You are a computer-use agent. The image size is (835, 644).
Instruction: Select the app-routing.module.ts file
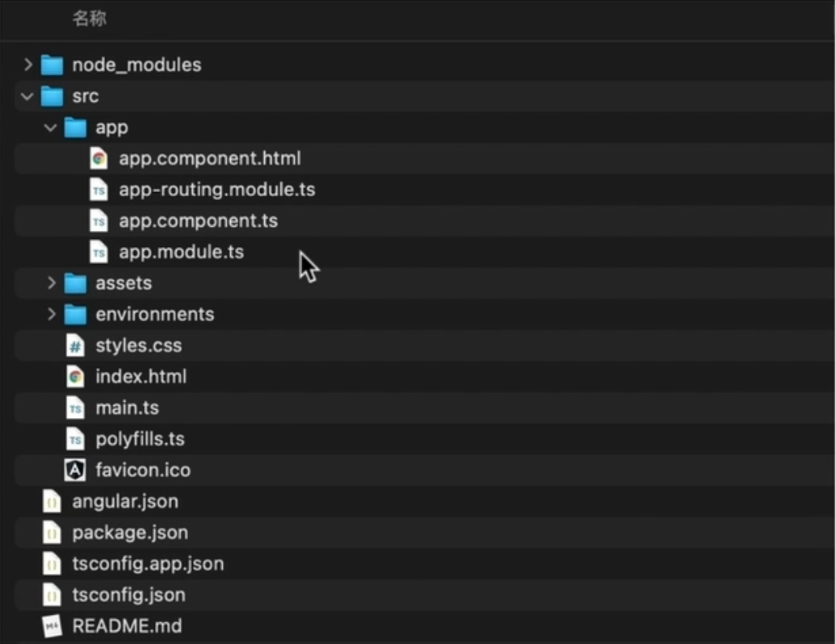click(x=218, y=190)
